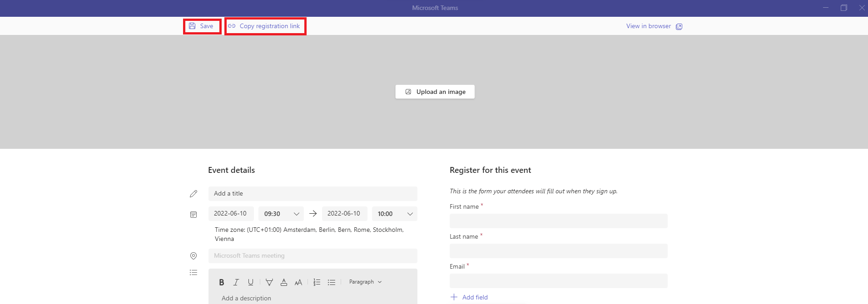Image resolution: width=868 pixels, height=304 pixels.
Task: Click the First name input field
Action: 559,221
